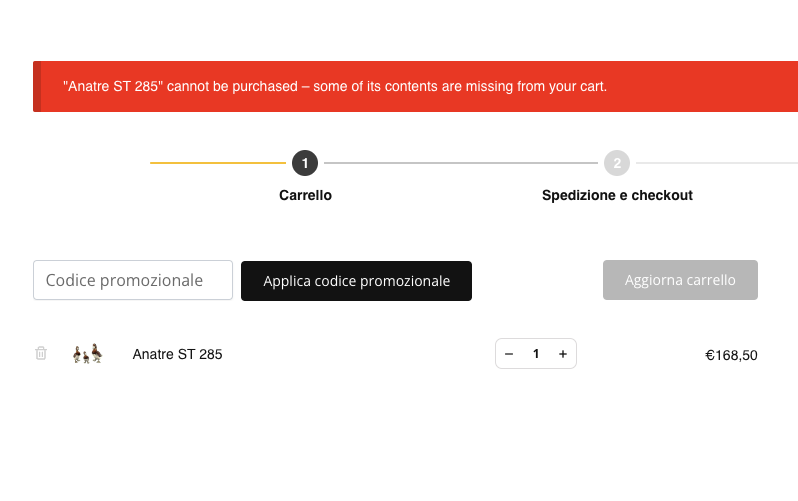798x501 pixels.
Task: Remove Anatre ST 285 using trash icon
Action: [41, 353]
